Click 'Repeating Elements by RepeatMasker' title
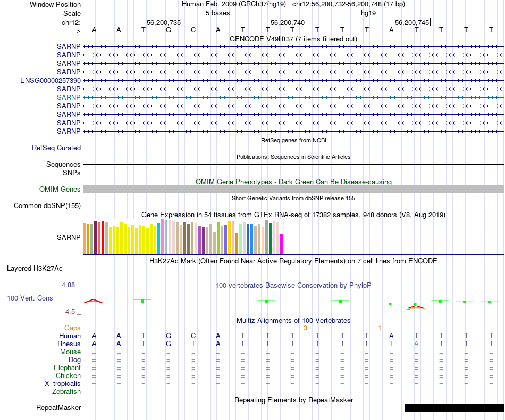This screenshot has height=420, width=505. pos(293,400)
